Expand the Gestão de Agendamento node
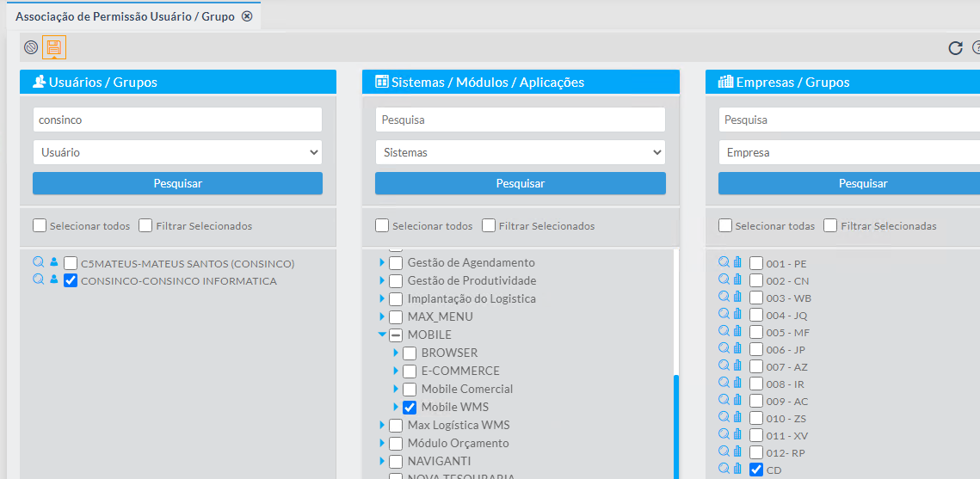This screenshot has height=479, width=980. coord(382,262)
